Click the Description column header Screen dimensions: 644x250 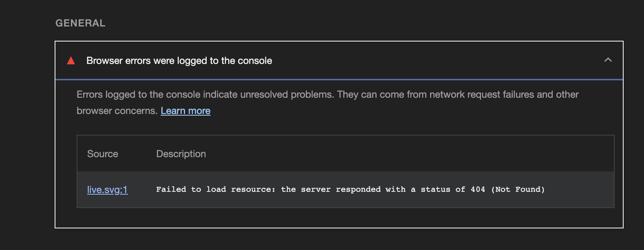pyautogui.click(x=181, y=154)
